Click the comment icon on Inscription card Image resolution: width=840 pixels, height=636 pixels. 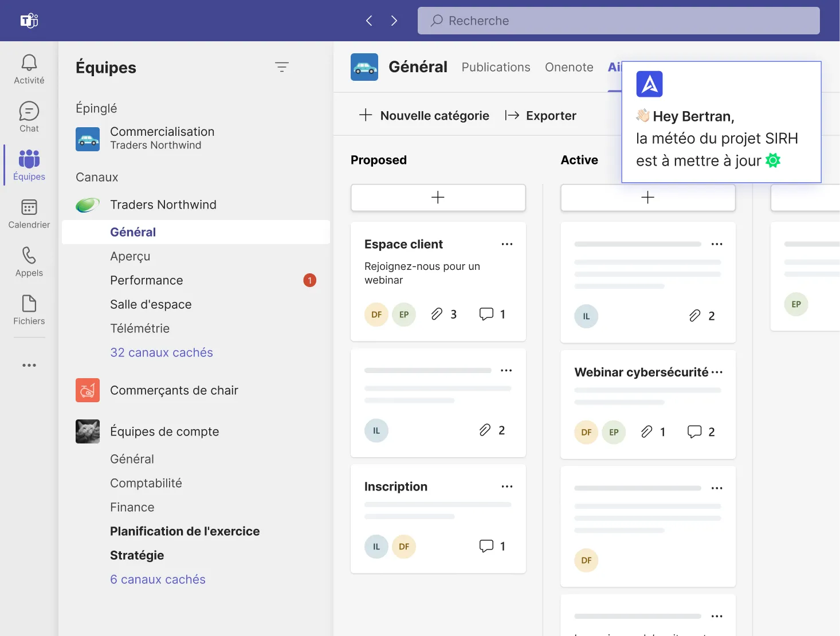tap(486, 546)
